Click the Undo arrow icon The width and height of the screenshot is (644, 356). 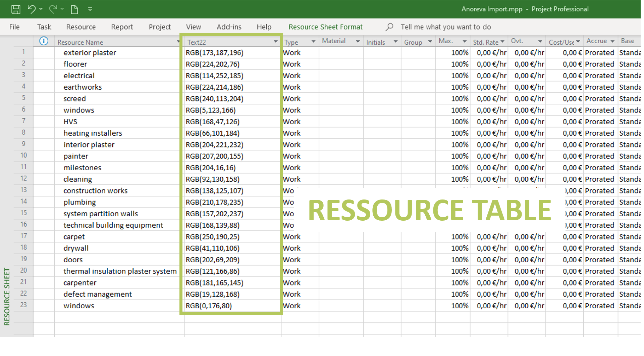pos(32,9)
